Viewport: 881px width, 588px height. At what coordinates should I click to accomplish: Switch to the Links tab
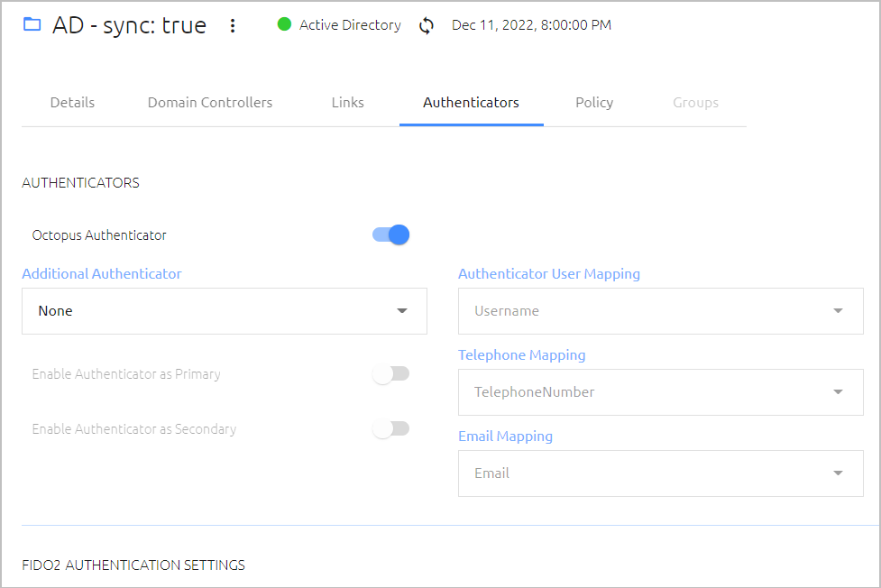tap(348, 102)
